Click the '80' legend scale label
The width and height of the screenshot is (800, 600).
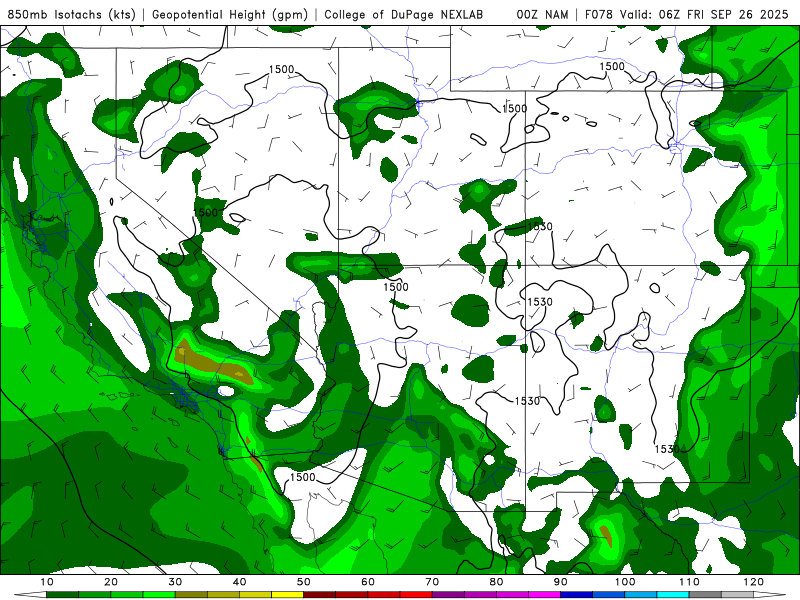(x=496, y=582)
